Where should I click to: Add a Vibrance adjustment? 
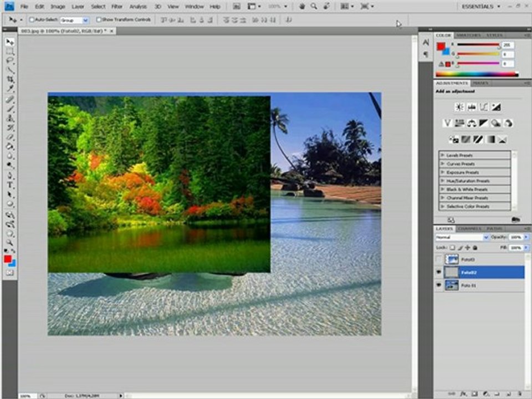448,123
